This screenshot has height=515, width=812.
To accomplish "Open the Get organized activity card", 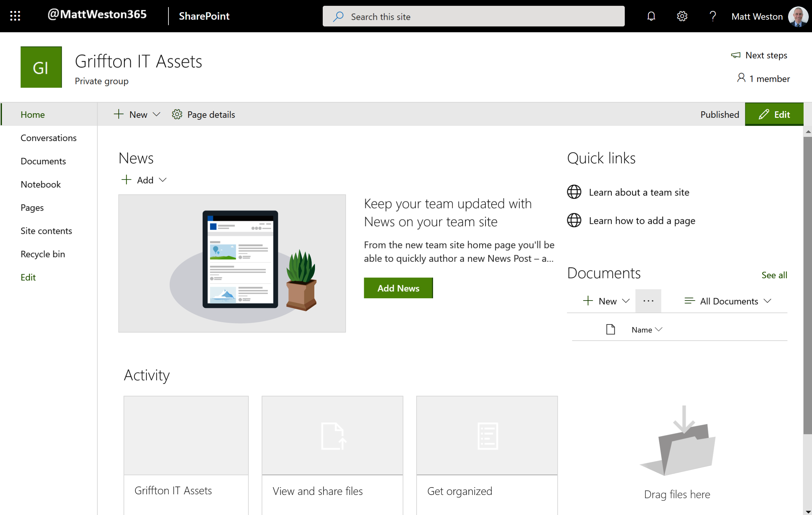I will (487, 455).
